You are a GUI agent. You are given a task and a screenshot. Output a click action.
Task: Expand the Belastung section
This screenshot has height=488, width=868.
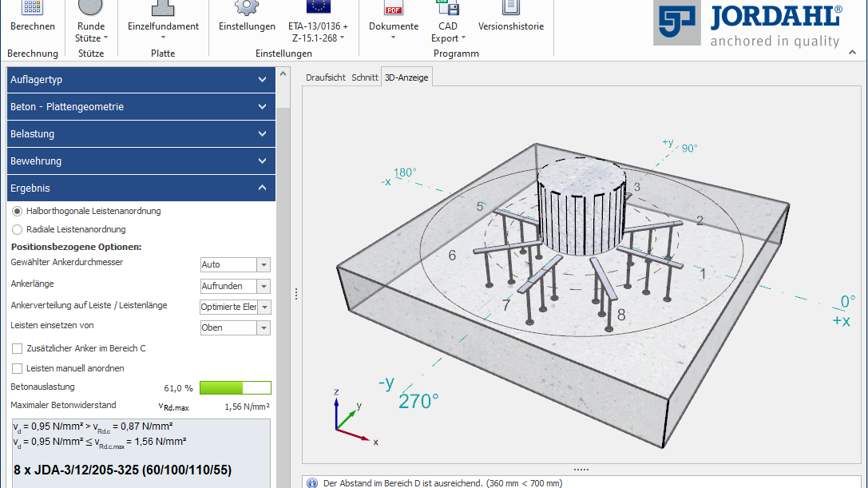pos(141,134)
